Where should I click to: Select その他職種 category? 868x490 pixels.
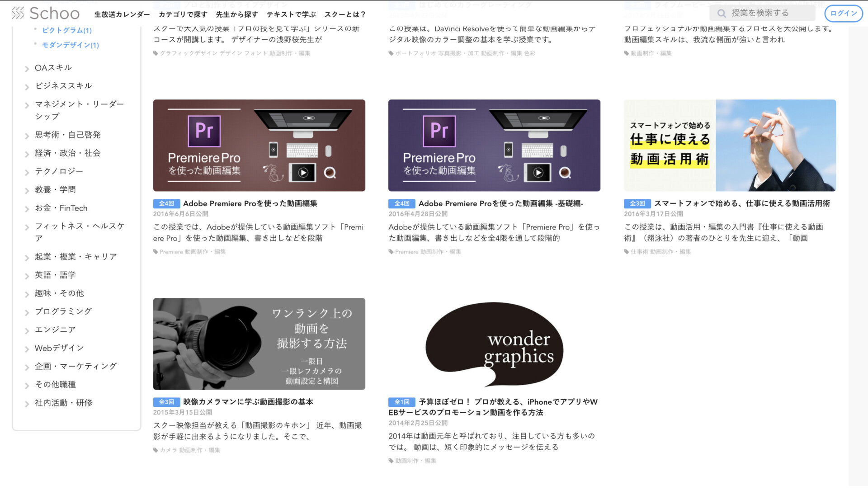pos(55,385)
